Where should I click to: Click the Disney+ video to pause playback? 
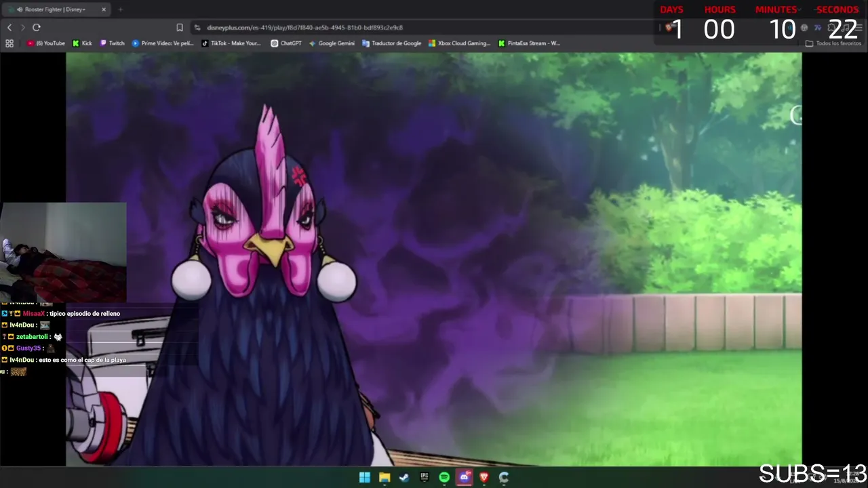click(x=434, y=260)
